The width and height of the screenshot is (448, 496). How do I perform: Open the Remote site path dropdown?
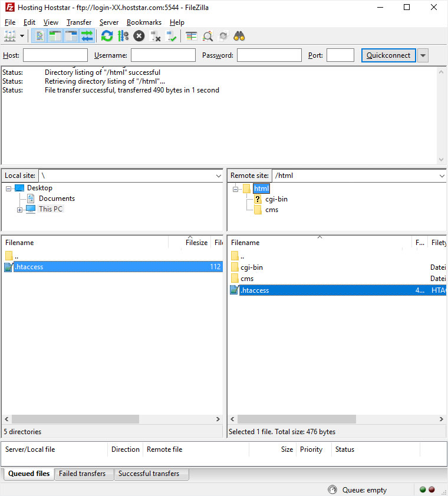click(x=442, y=176)
